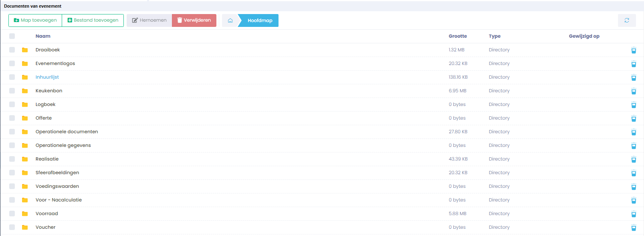Open the Sfeerafbeeldingen folder
Screen dimensions: 644x236
57,173
